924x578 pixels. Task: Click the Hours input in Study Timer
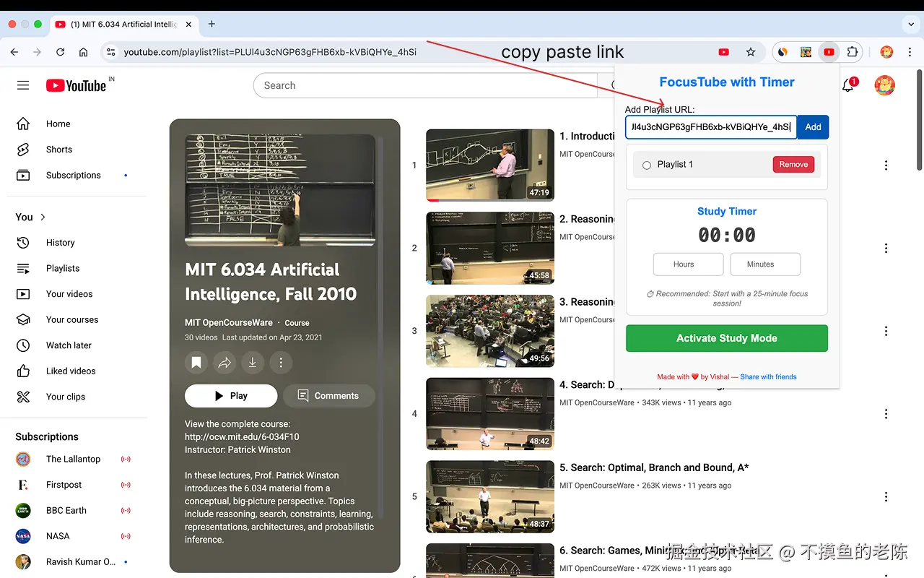tap(688, 264)
